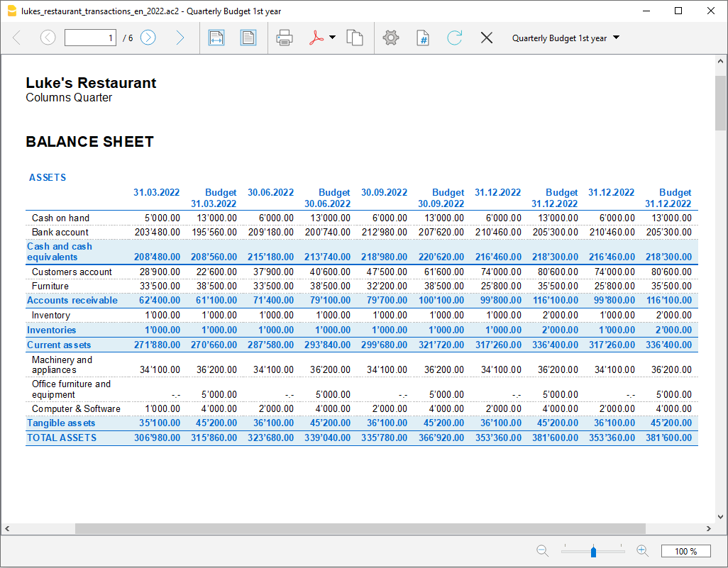Go to the first page arrow

tap(17, 38)
